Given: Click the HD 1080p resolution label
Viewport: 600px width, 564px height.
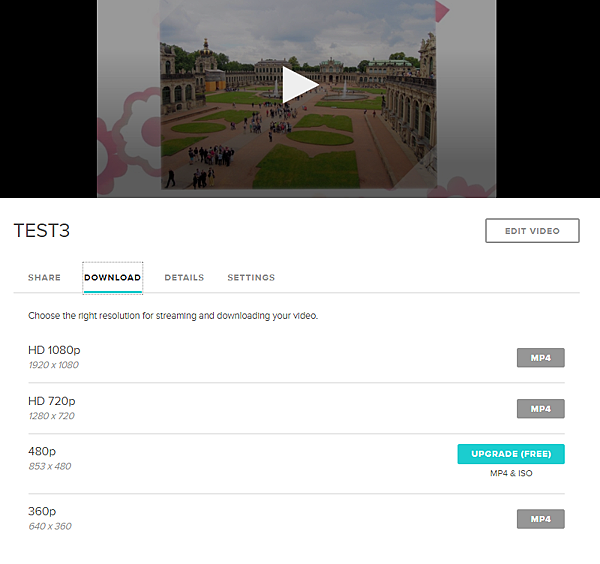Looking at the screenshot, I should point(54,350).
